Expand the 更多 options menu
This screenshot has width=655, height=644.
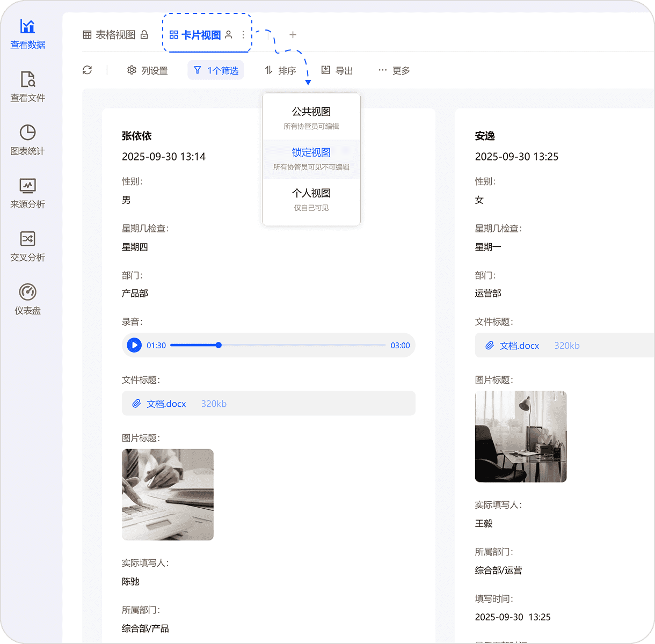point(394,70)
